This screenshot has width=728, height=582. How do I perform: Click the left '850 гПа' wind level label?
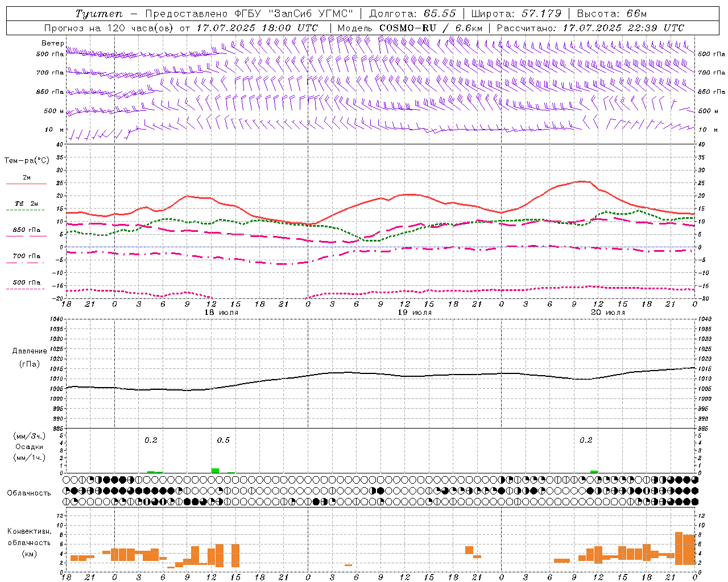click(x=50, y=92)
